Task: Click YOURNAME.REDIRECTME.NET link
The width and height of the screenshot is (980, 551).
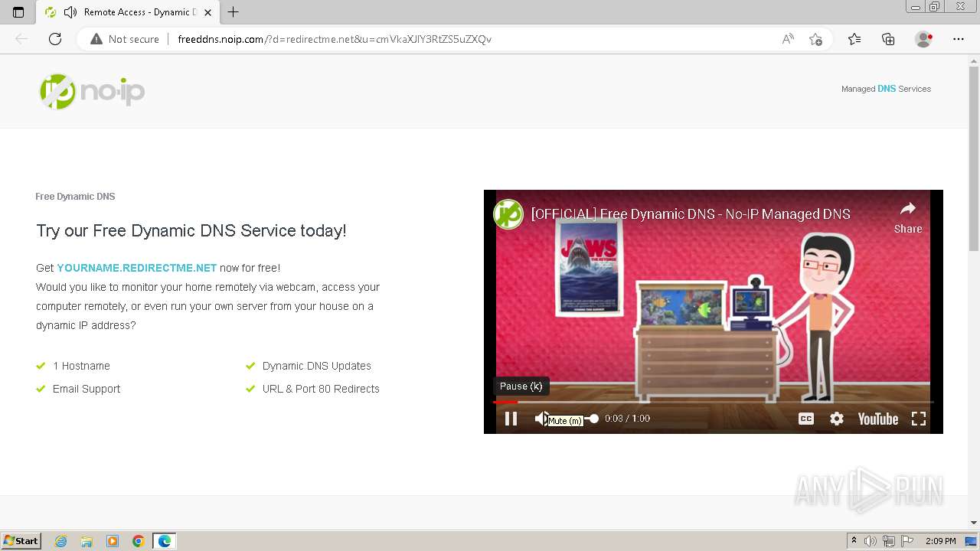Action: tap(137, 268)
